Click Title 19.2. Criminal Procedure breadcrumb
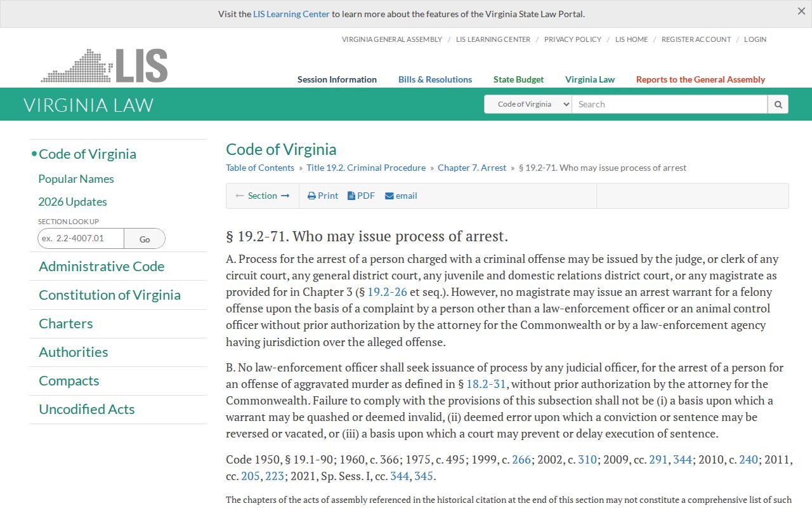 tap(366, 168)
